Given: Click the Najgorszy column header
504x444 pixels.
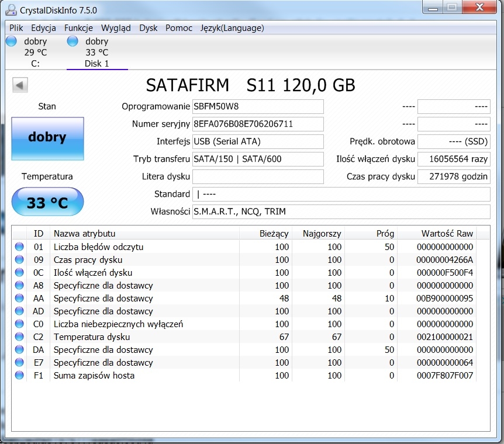Looking at the screenshot, I should coord(318,234).
